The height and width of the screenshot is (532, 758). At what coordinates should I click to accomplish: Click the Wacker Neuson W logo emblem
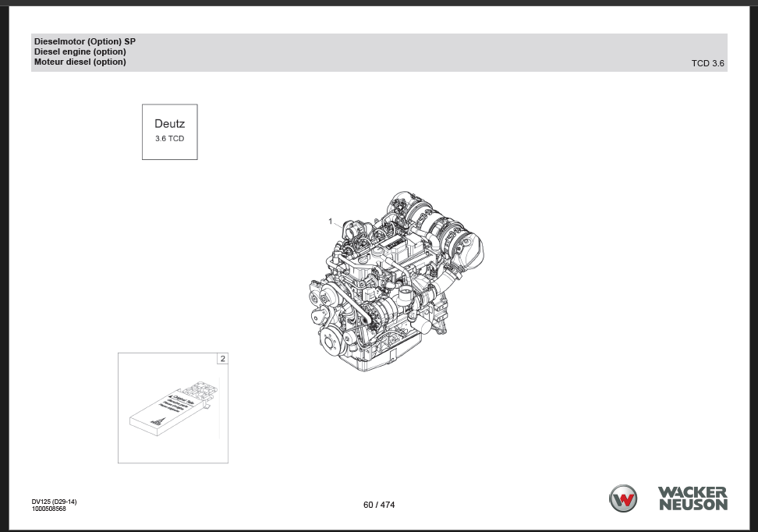click(623, 498)
